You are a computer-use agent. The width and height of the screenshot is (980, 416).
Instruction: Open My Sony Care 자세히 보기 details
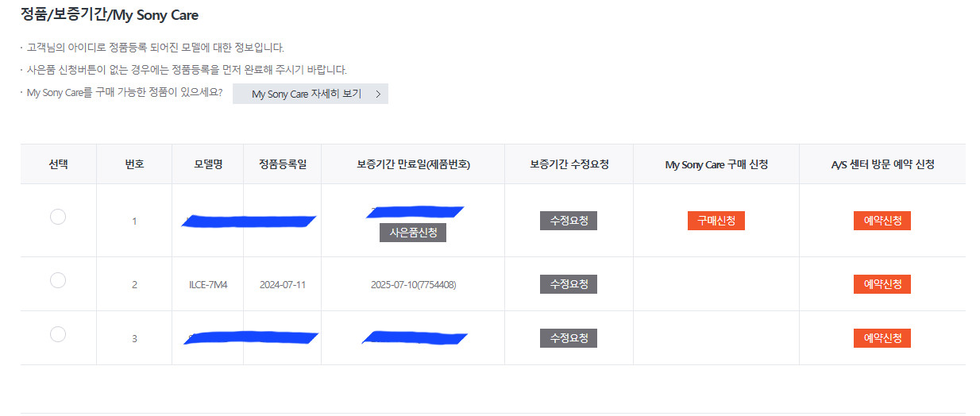pos(310,94)
